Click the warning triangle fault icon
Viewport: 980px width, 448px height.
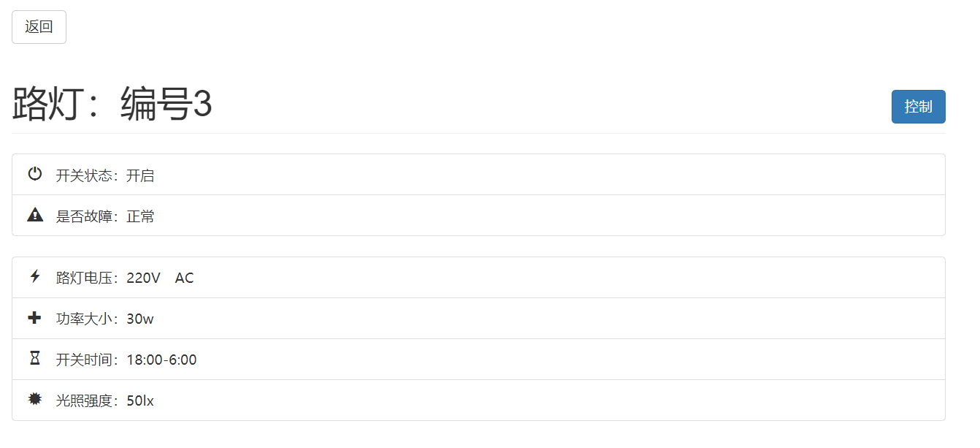coord(35,215)
